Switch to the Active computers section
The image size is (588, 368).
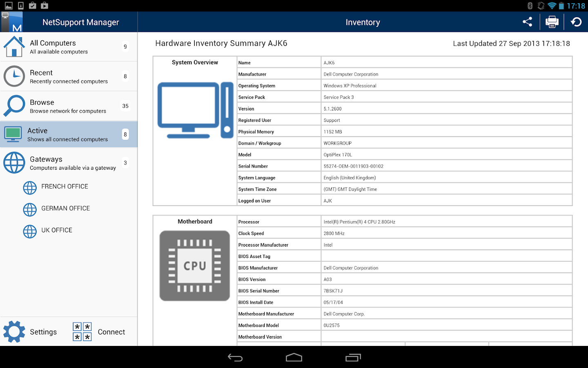69,134
